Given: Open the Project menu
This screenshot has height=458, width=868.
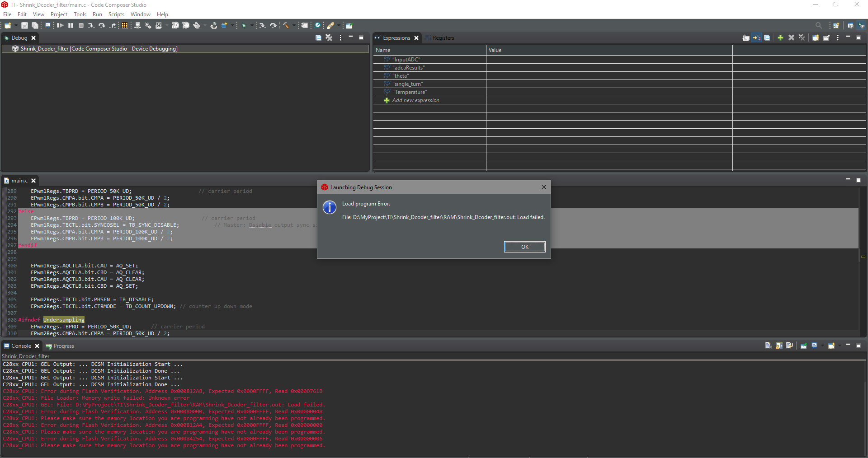Looking at the screenshot, I should tap(59, 14).
